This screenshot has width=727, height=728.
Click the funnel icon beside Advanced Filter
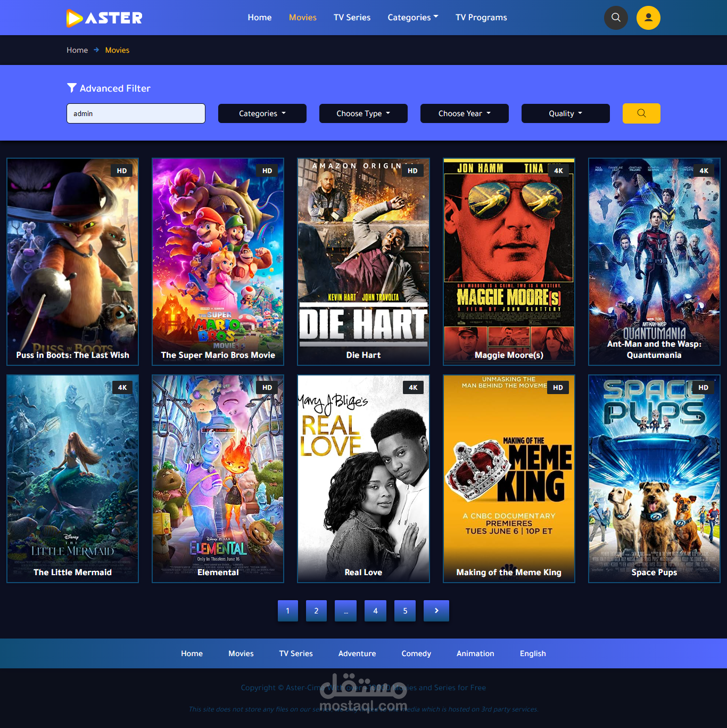pos(71,88)
